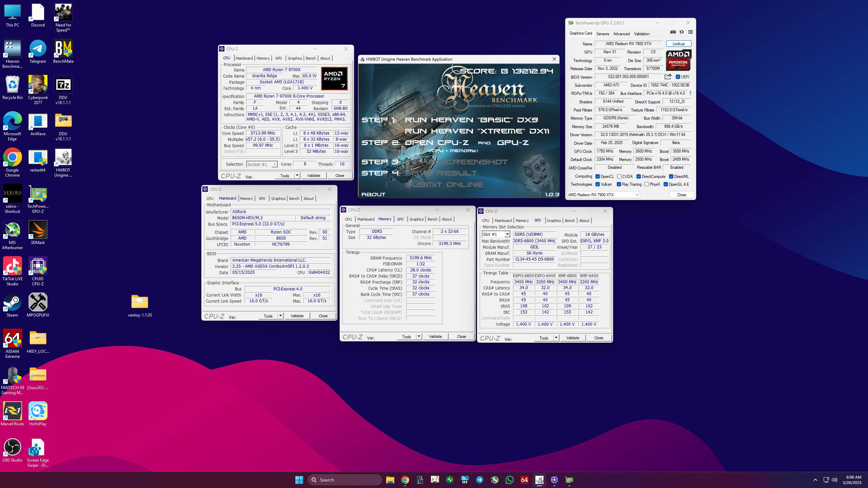Open WhatsApp from the taskbar
Image resolution: width=868 pixels, height=488 pixels.
[x=509, y=480]
